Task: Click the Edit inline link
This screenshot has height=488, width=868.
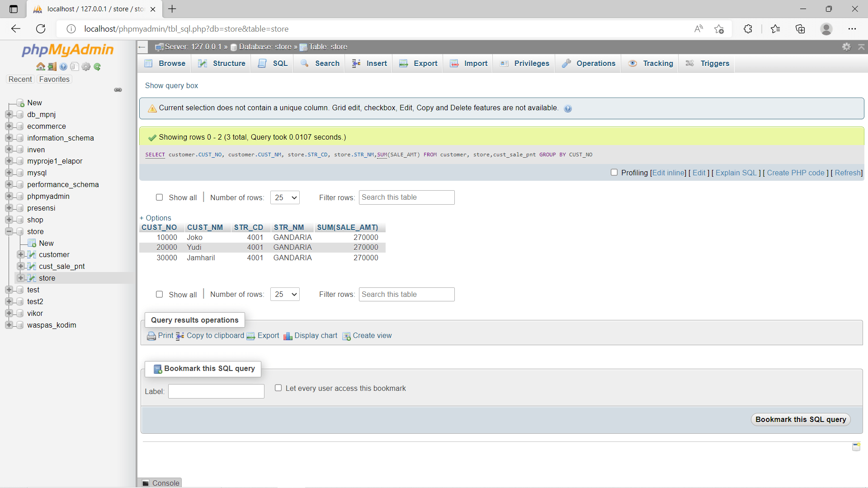Action: [668, 173]
